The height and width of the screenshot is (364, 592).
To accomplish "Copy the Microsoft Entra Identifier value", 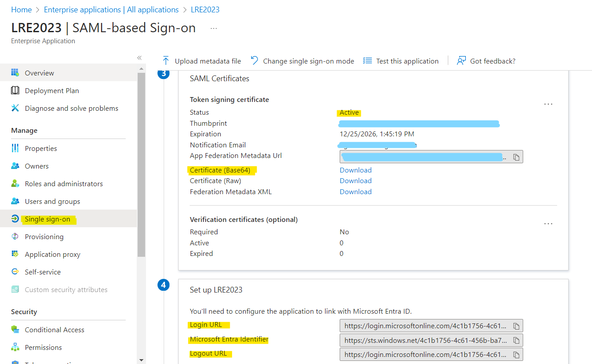I will coord(516,341).
